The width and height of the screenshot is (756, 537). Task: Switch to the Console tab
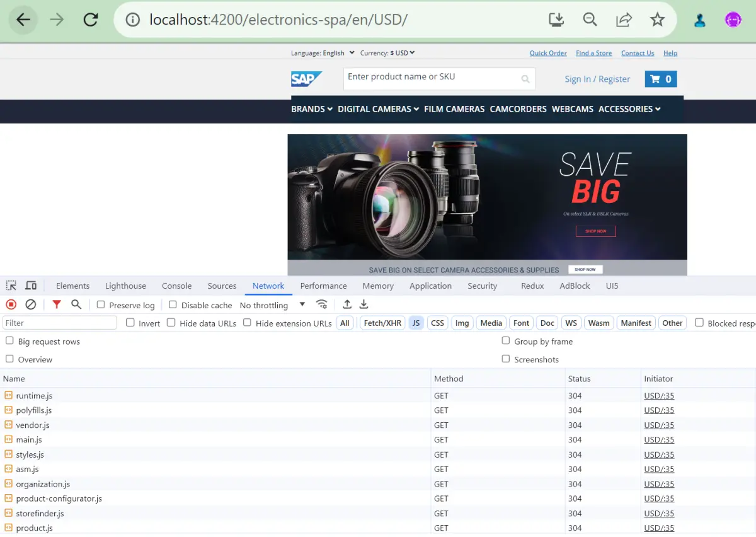(176, 286)
